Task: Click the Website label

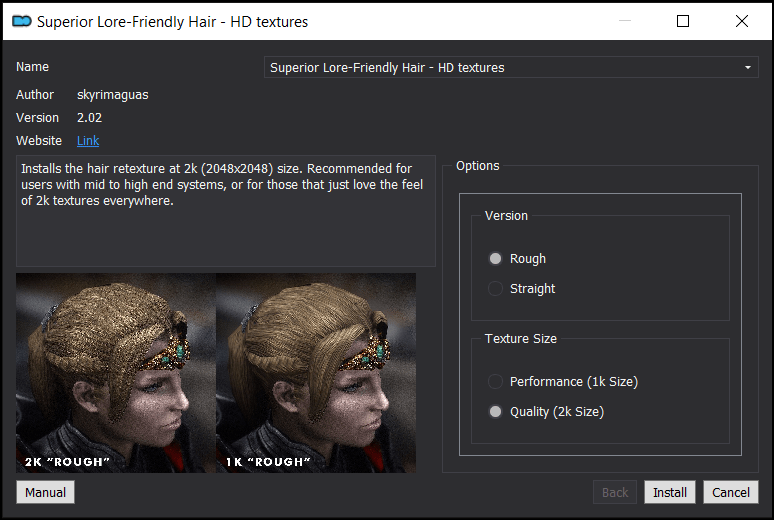Action: (39, 141)
